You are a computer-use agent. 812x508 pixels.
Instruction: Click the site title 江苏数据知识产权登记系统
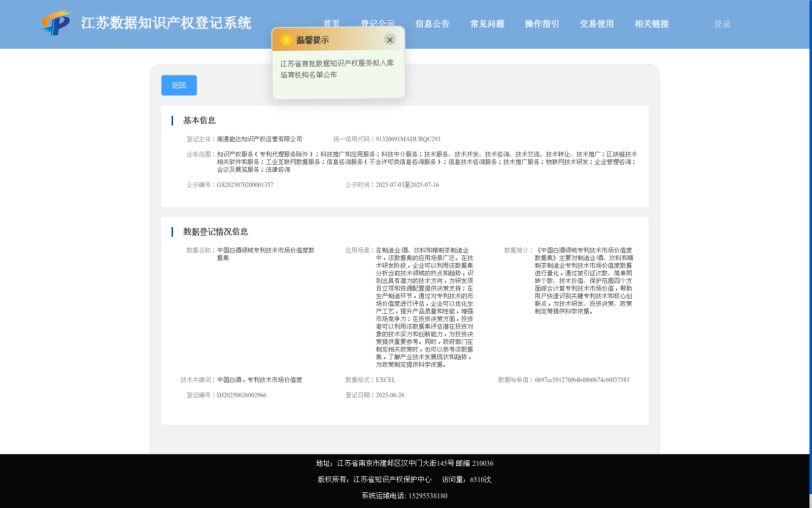click(166, 23)
